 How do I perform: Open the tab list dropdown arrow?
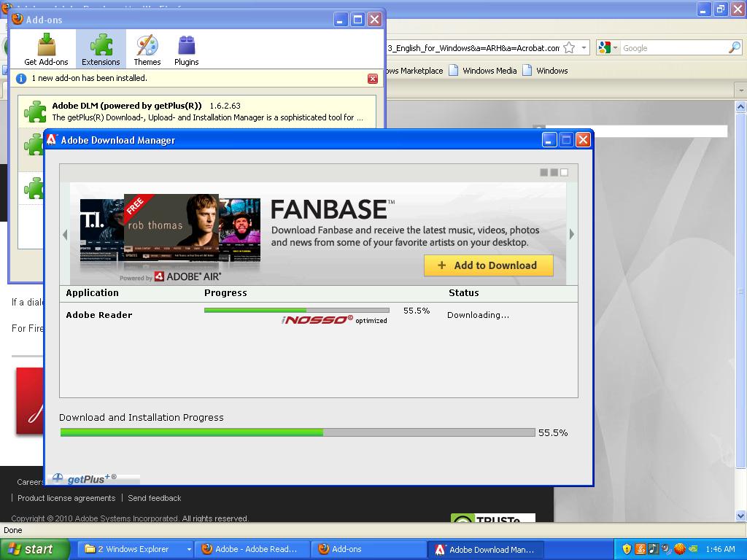pyautogui.click(x=740, y=90)
